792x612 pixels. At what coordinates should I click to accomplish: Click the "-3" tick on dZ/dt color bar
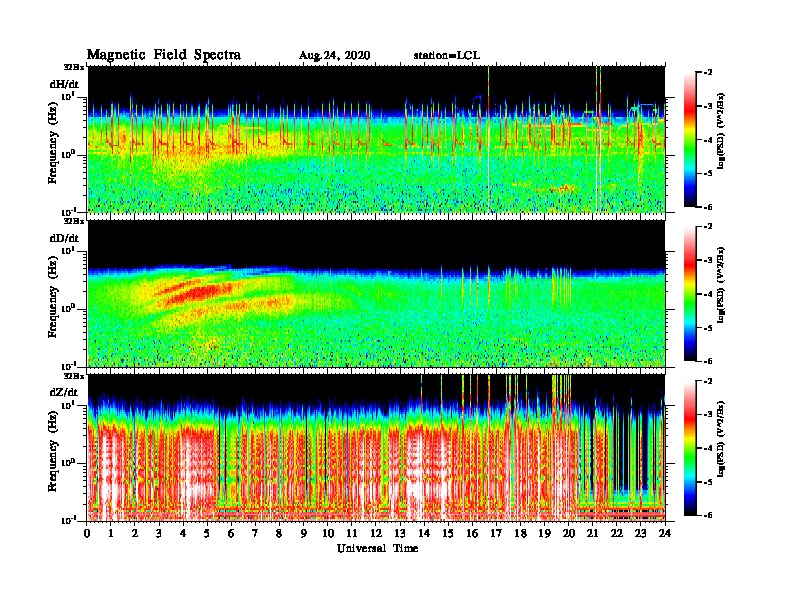pyautogui.click(x=707, y=414)
